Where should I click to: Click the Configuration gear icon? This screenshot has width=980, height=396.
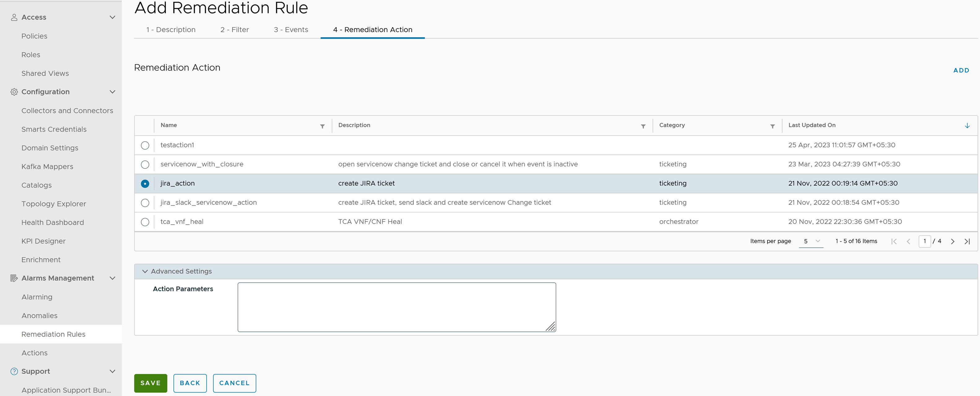[x=14, y=92]
